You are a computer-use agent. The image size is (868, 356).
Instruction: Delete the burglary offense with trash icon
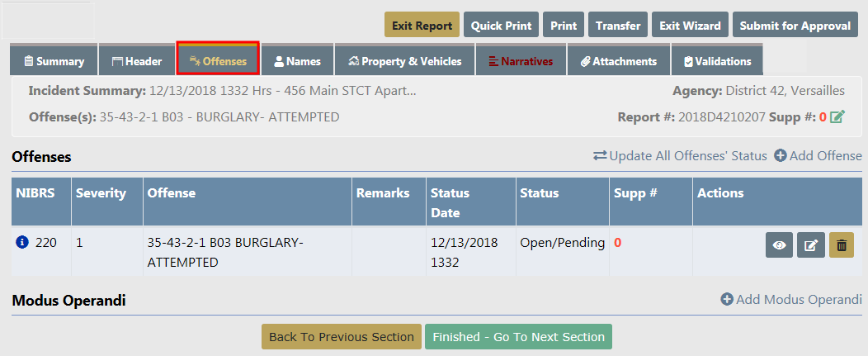(842, 245)
